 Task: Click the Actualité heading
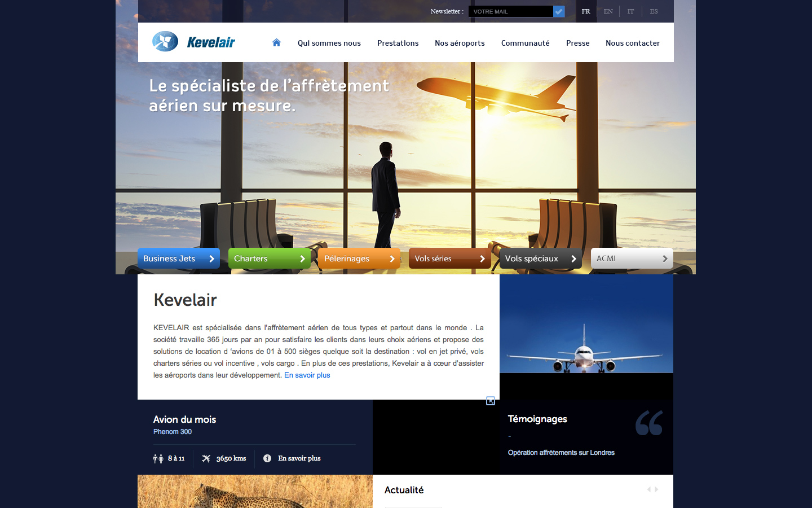coord(404,490)
